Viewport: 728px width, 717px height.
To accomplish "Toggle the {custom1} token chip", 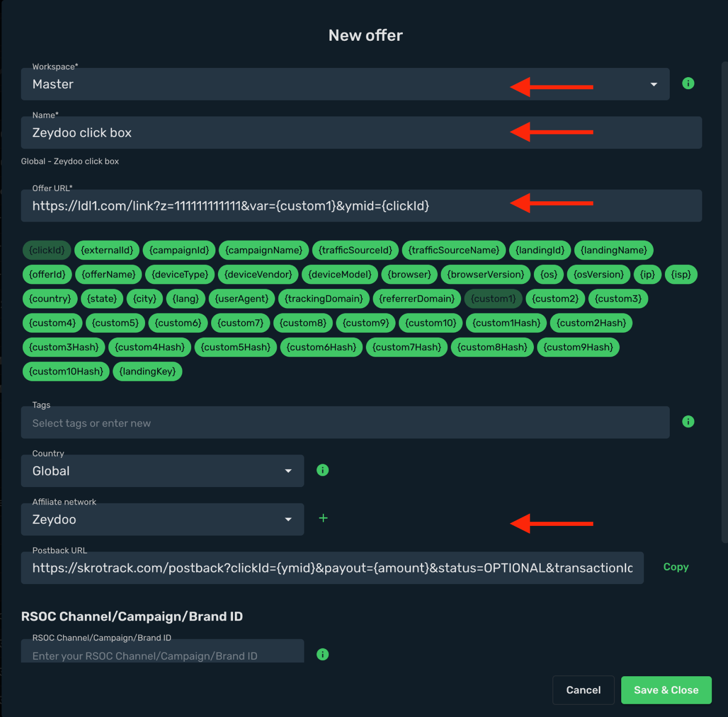I will click(493, 299).
